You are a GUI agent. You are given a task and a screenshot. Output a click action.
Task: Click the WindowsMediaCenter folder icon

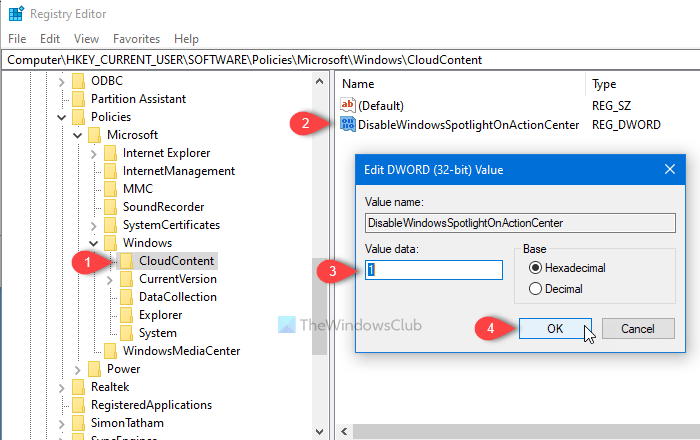pos(110,351)
